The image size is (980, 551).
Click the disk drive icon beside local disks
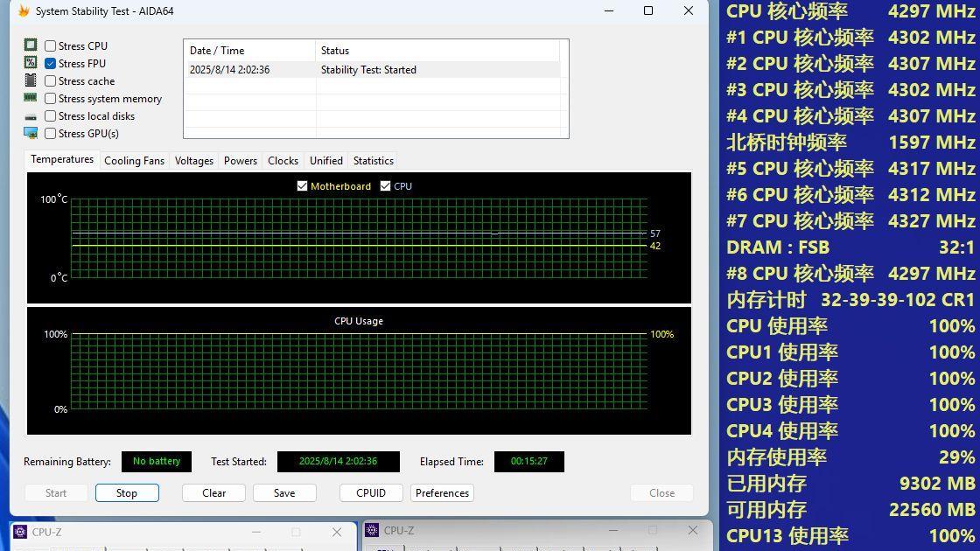tap(31, 117)
